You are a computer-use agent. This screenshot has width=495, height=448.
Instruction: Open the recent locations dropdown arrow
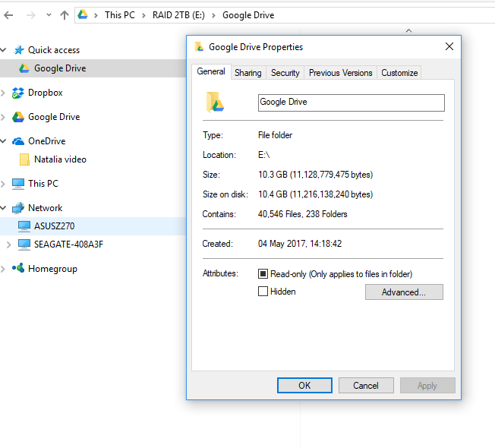pyautogui.click(x=49, y=15)
